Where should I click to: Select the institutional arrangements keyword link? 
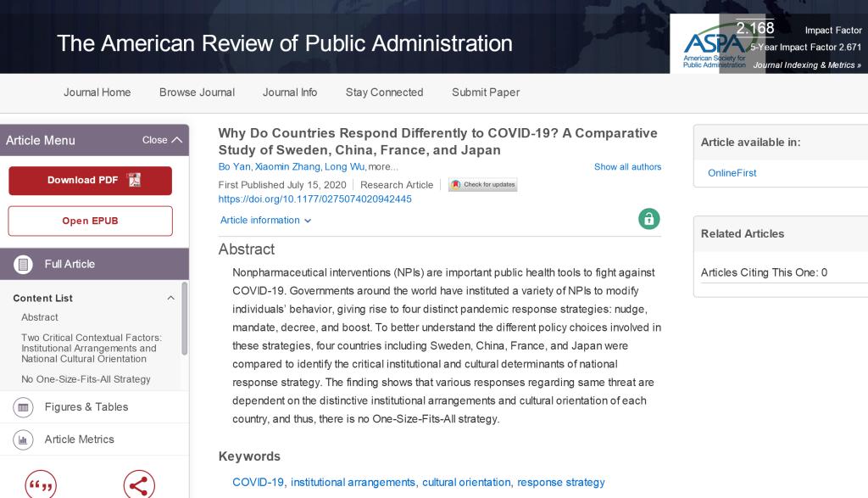pos(353,482)
